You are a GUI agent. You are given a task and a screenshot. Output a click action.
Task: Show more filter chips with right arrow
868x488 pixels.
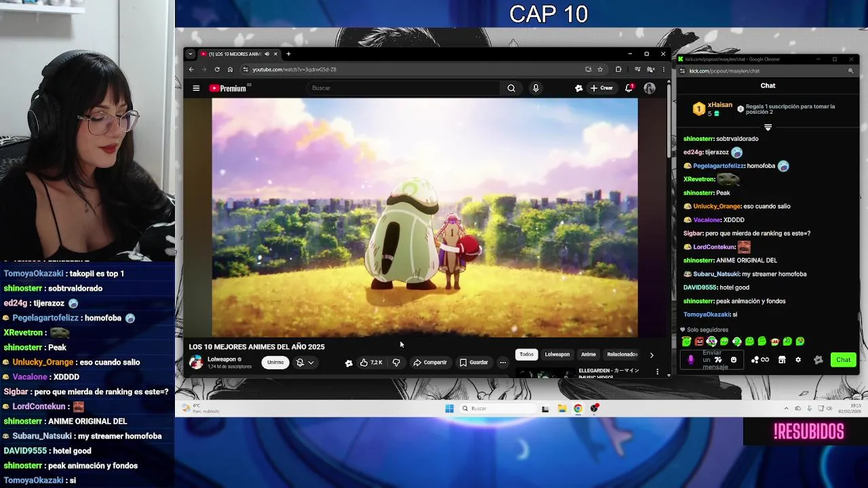pyautogui.click(x=652, y=354)
